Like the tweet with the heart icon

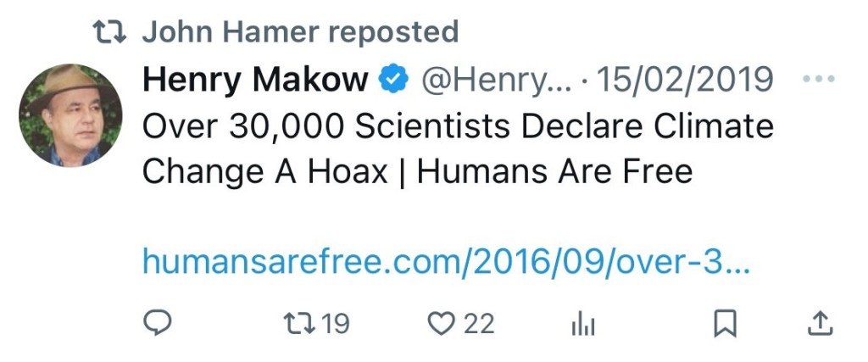(441, 323)
